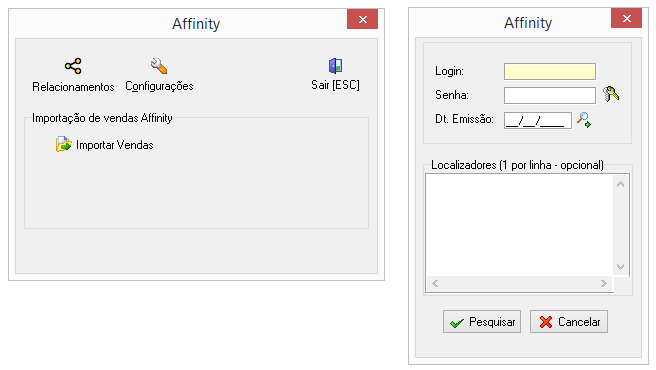Close the Affinity import window

point(362,19)
